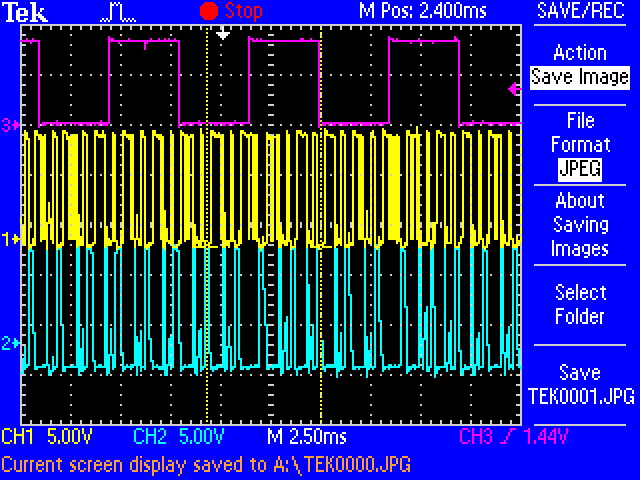Click M Pos: 2.400ms readout
Screen dimensions: 640x480
click(x=423, y=11)
